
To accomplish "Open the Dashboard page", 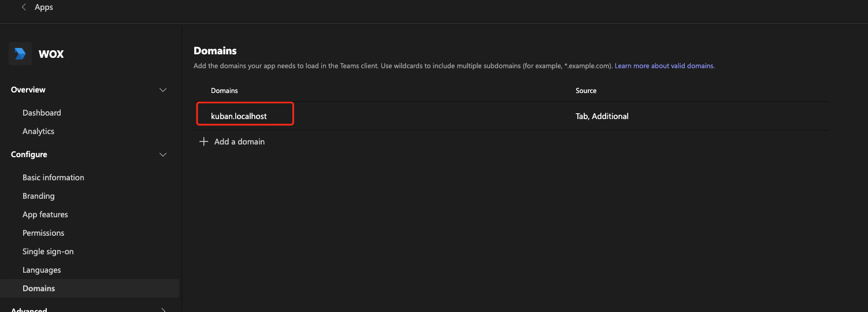I will (42, 113).
